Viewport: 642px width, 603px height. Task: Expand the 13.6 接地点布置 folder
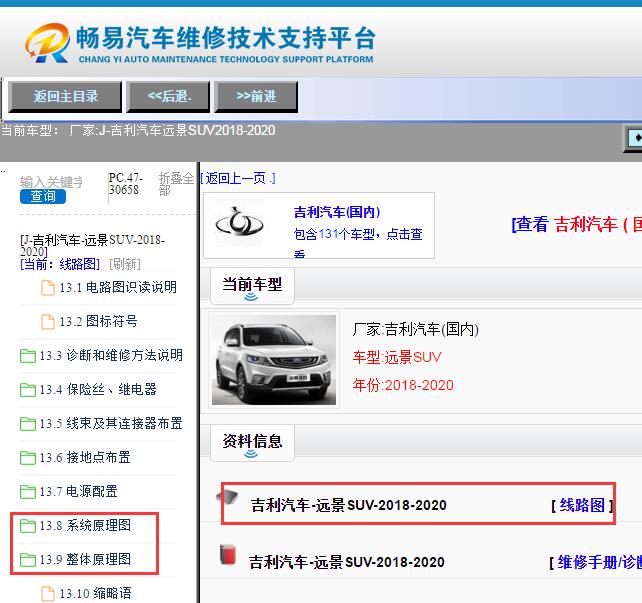pyautogui.click(x=85, y=457)
